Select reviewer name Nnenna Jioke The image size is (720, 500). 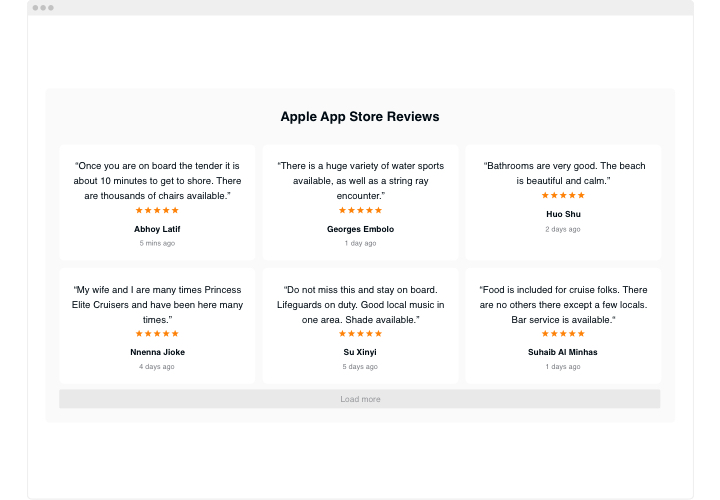tap(157, 352)
